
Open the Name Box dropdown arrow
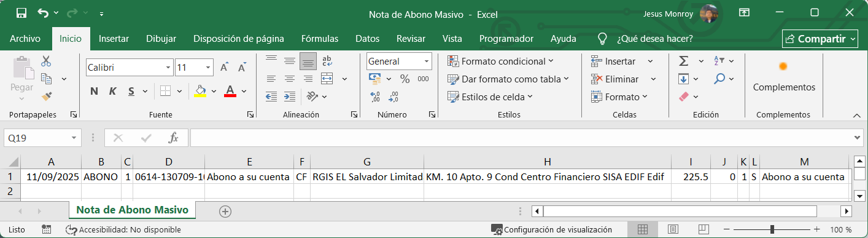click(x=74, y=138)
